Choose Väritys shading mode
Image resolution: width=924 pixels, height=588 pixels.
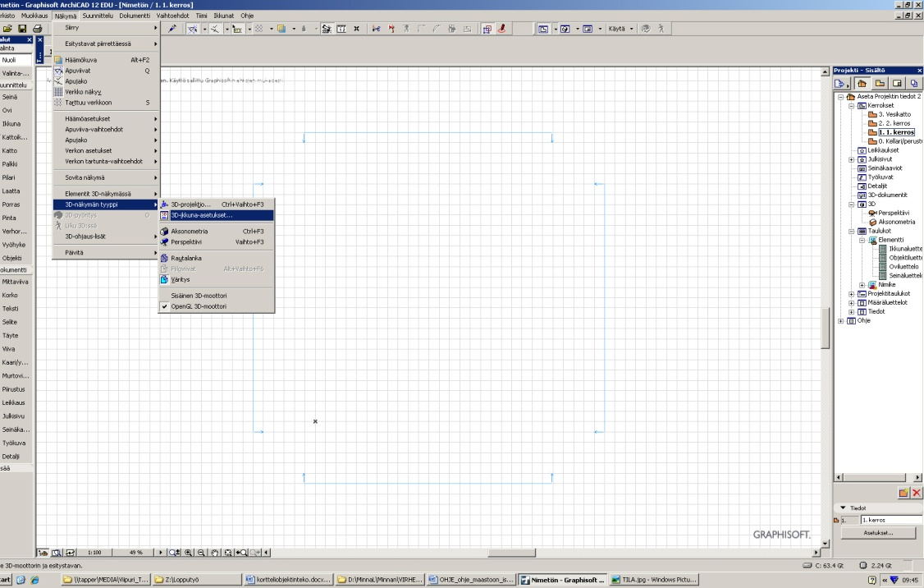coord(217,279)
